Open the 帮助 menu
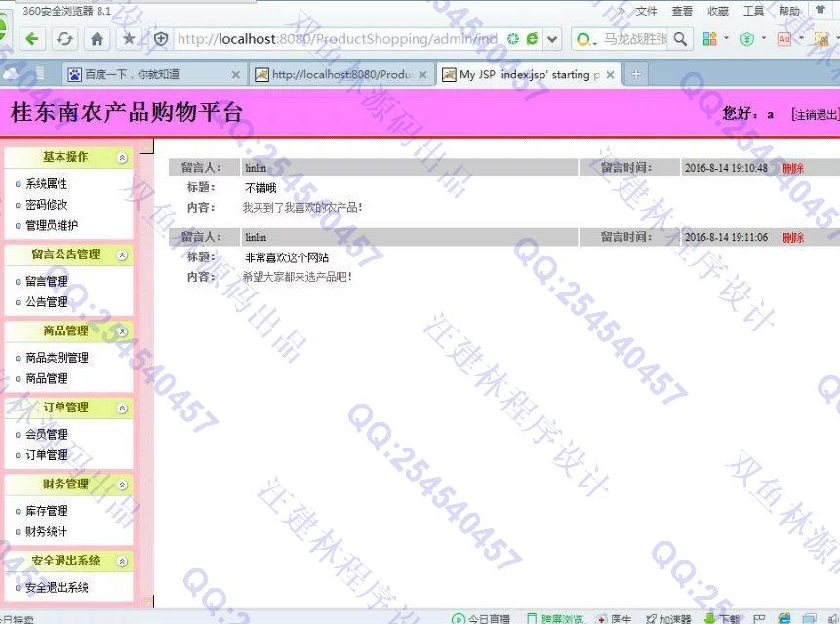The width and height of the screenshot is (840, 624). [789, 11]
